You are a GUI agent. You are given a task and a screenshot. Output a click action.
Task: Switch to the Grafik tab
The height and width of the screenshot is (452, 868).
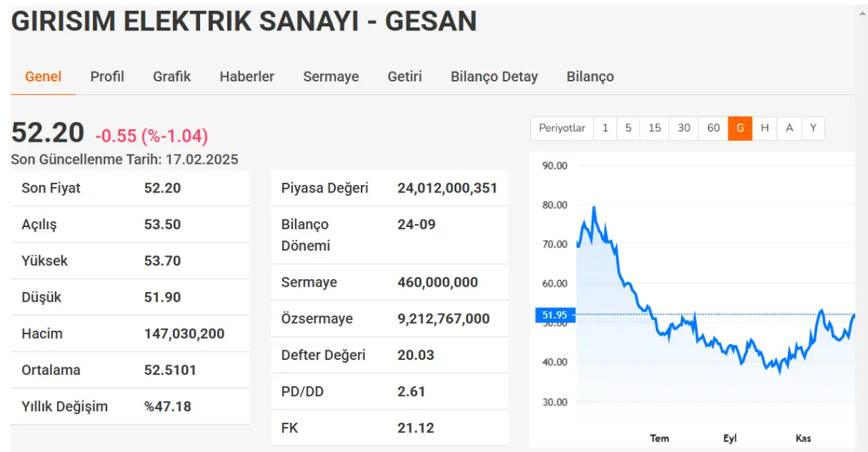click(172, 77)
